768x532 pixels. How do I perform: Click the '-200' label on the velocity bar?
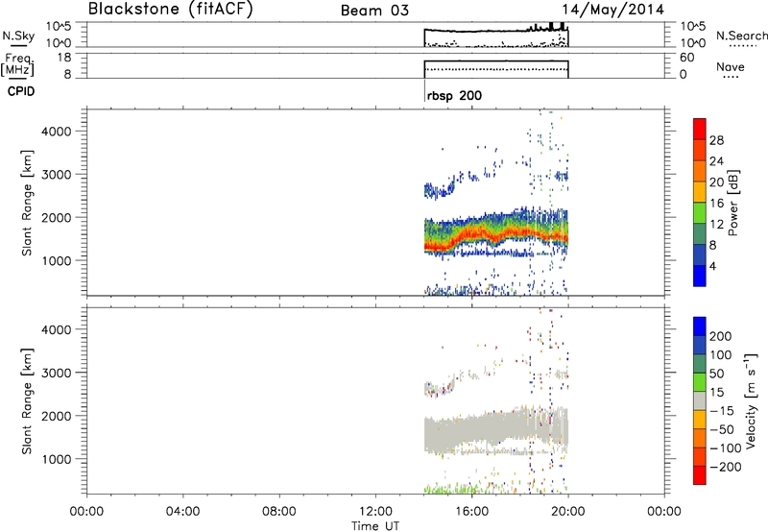tap(726, 467)
